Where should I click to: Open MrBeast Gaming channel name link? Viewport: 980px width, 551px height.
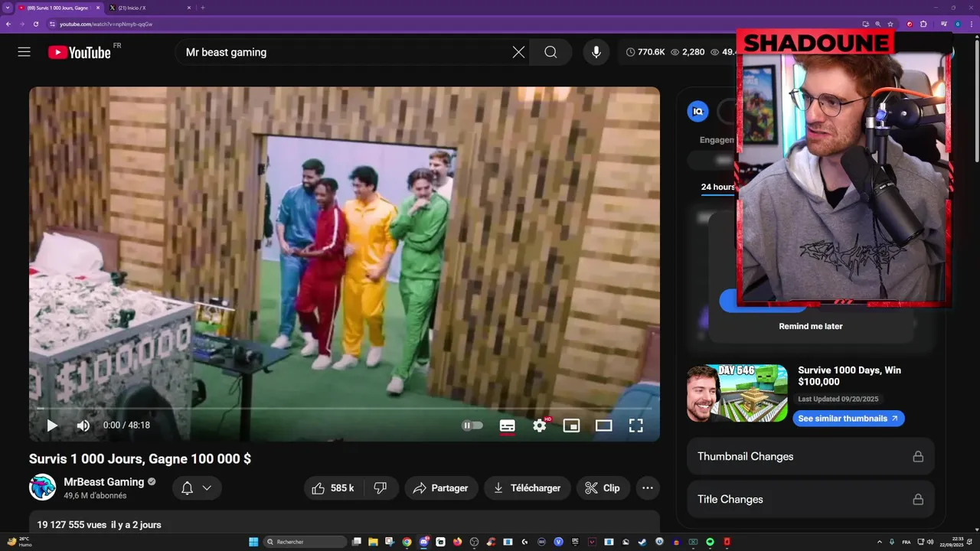(x=104, y=481)
